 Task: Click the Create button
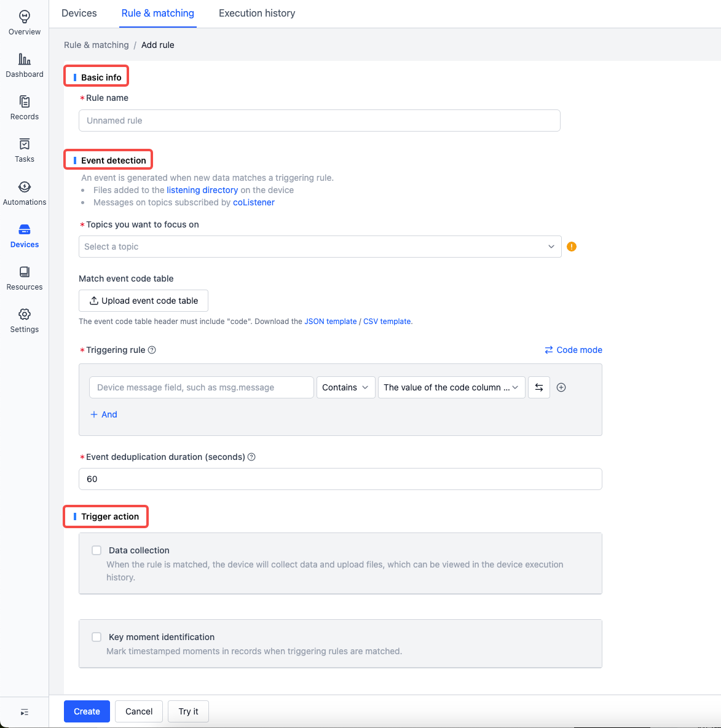pos(87,711)
